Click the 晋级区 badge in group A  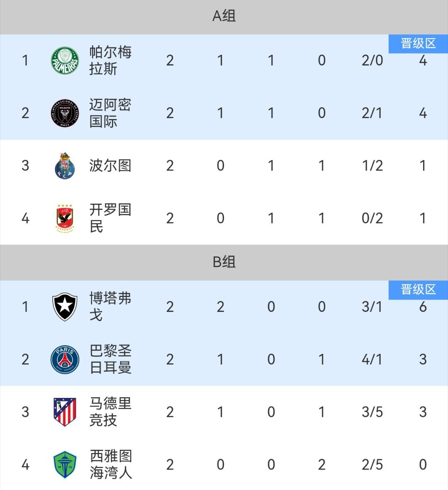tap(418, 44)
